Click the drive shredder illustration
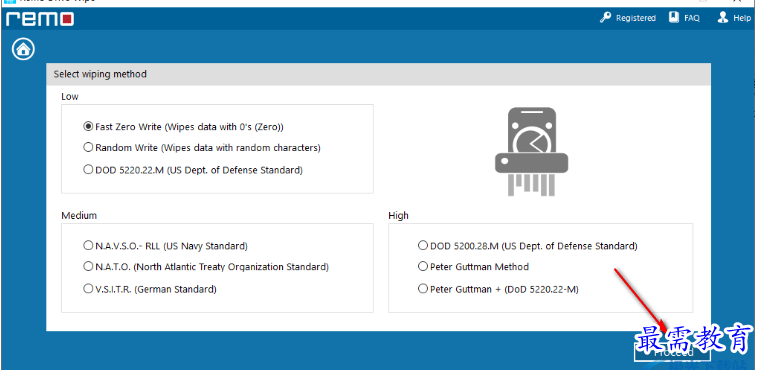This screenshot has width=759, height=370. coord(531,152)
